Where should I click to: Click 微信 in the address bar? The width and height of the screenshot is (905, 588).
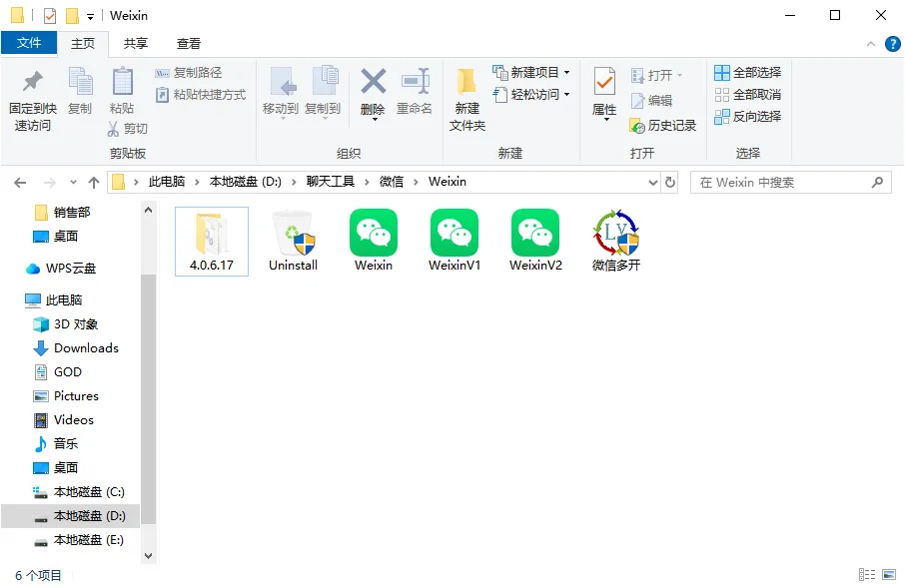pyautogui.click(x=392, y=182)
